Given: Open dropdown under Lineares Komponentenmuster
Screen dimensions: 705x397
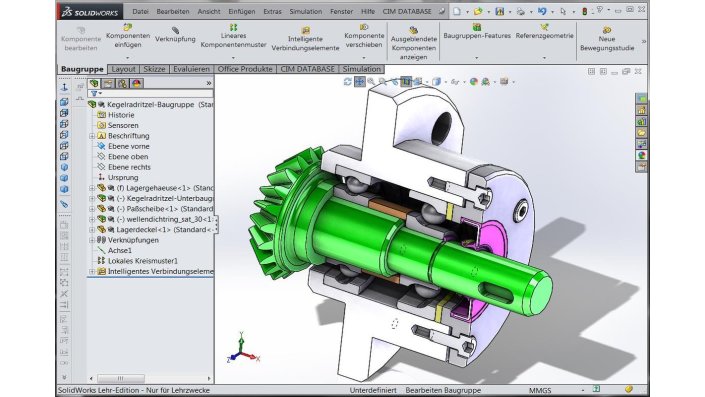Looking at the screenshot, I should click(x=233, y=58).
